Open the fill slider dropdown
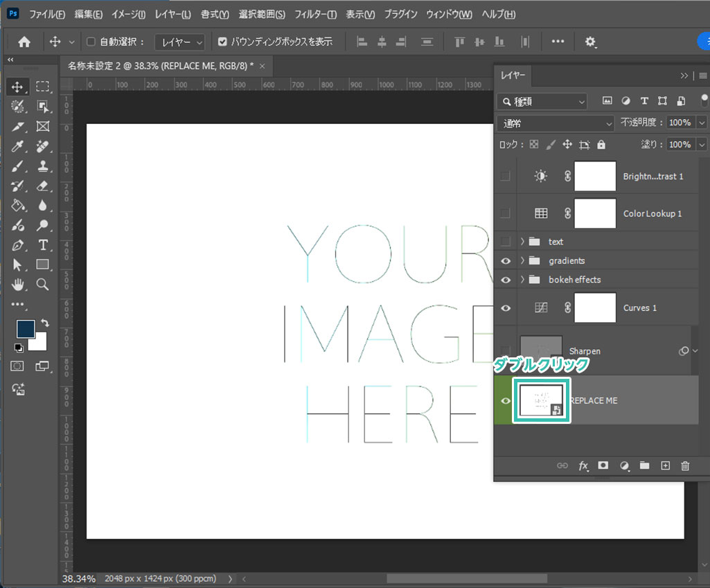This screenshot has height=588, width=710. coord(702,145)
